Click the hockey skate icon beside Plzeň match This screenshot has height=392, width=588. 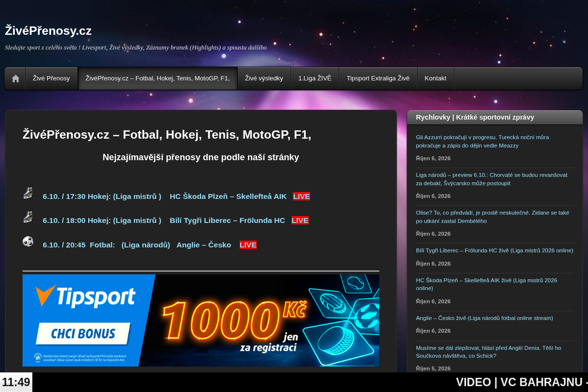pyautogui.click(x=28, y=193)
